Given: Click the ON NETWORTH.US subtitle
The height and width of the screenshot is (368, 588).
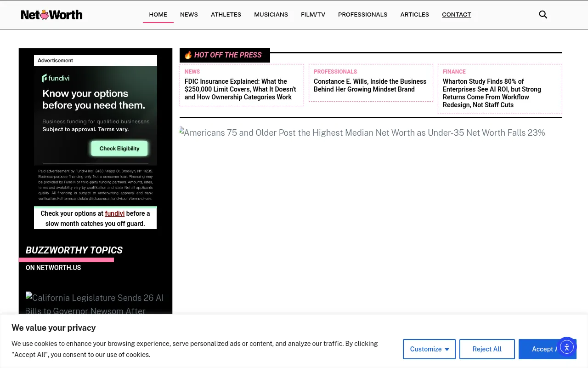Looking at the screenshot, I should (x=53, y=268).
